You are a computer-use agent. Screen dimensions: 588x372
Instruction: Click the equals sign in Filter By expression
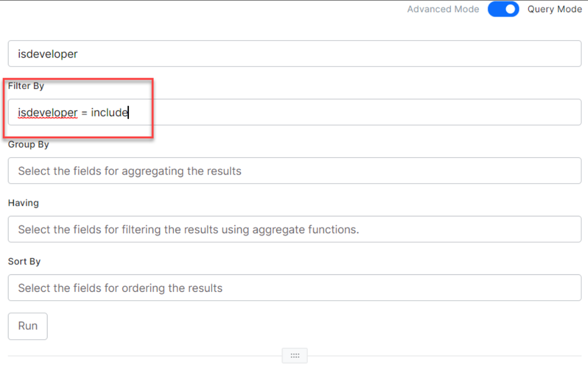(x=84, y=112)
